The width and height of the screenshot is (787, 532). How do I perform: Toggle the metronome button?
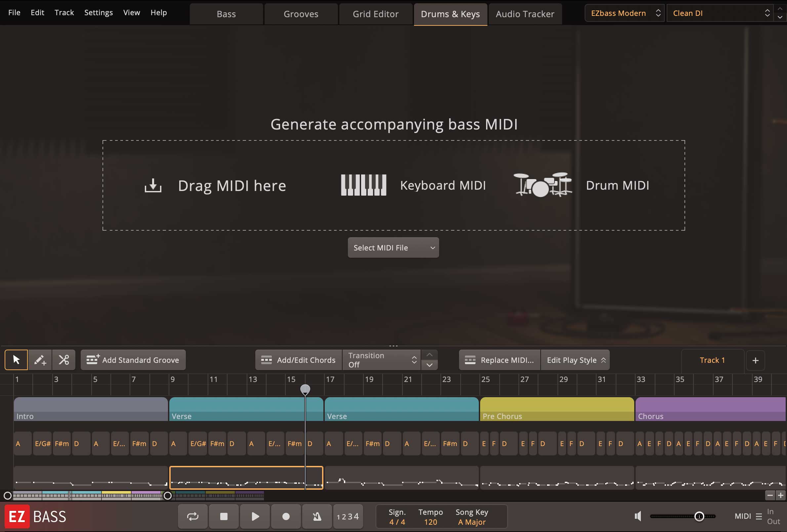[x=317, y=516]
